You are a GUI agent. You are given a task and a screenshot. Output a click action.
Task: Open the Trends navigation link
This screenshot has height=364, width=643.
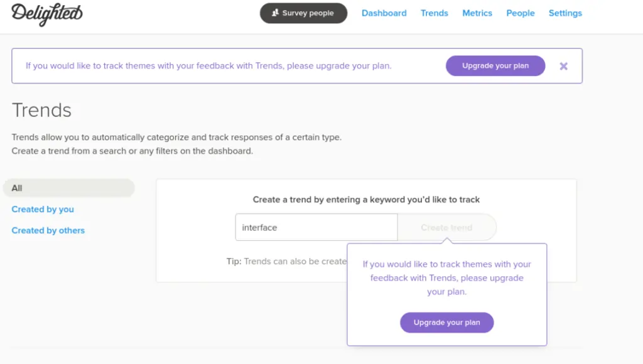click(435, 13)
